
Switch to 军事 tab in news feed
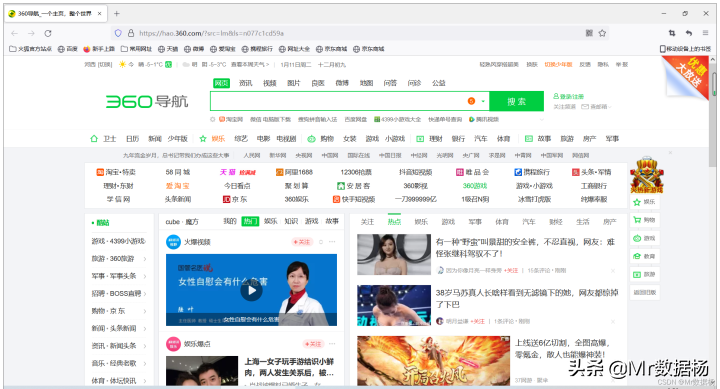pos(475,222)
